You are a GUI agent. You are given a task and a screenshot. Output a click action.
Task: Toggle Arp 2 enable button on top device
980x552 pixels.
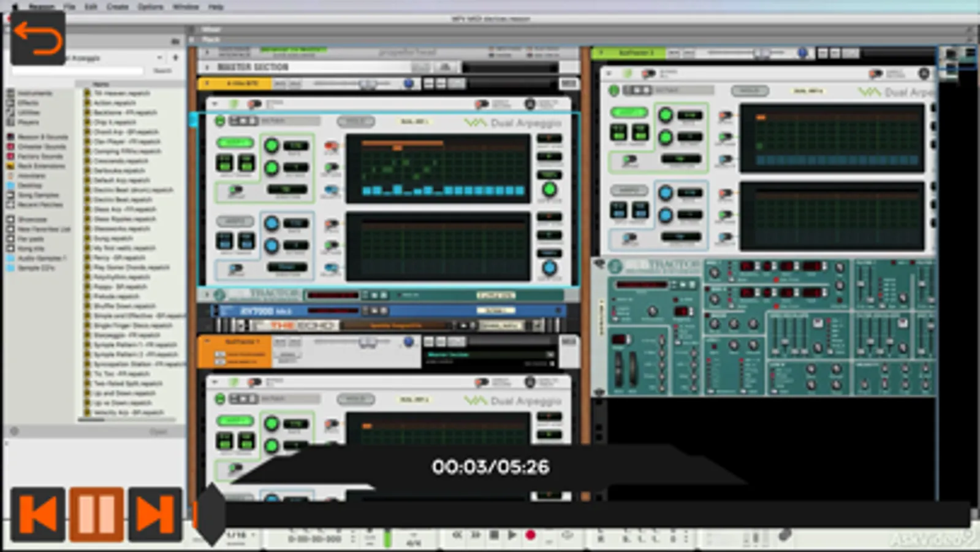point(235,221)
